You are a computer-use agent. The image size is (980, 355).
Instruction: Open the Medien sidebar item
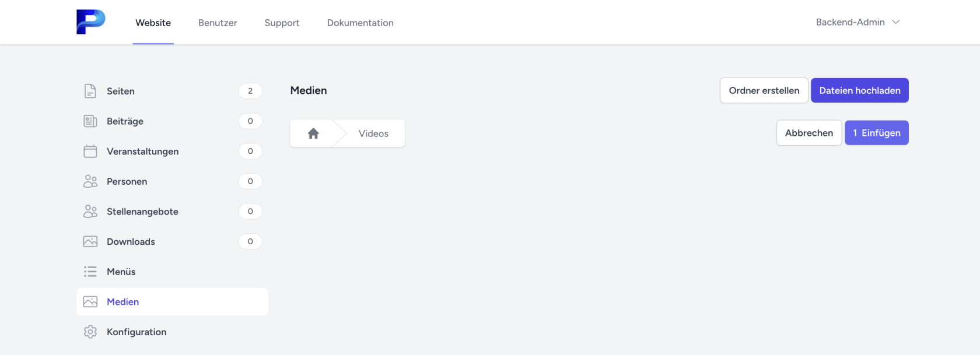point(123,302)
